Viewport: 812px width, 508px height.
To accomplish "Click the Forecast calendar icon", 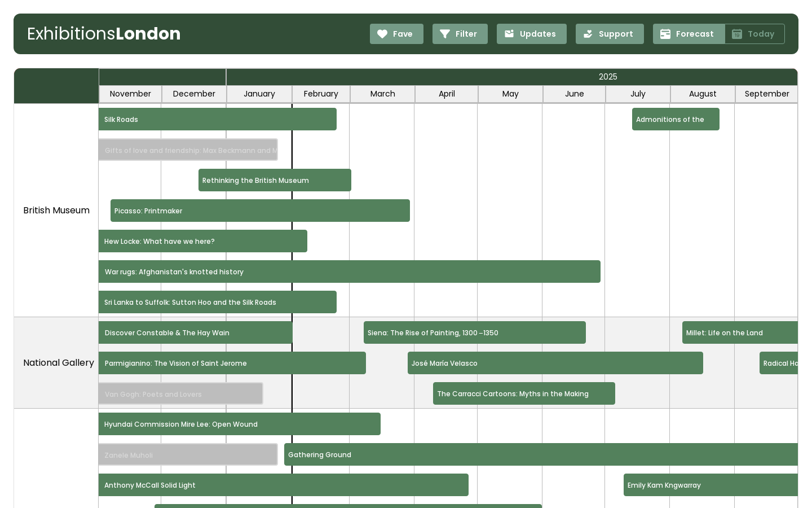I will click(665, 34).
